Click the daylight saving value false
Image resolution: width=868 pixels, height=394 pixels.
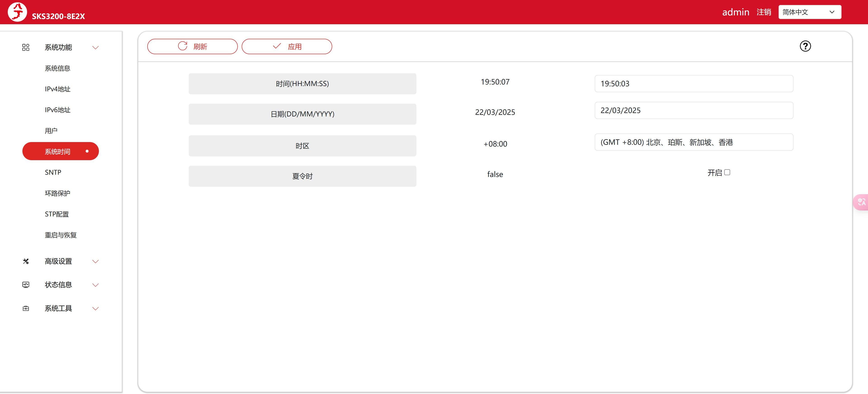coord(495,174)
